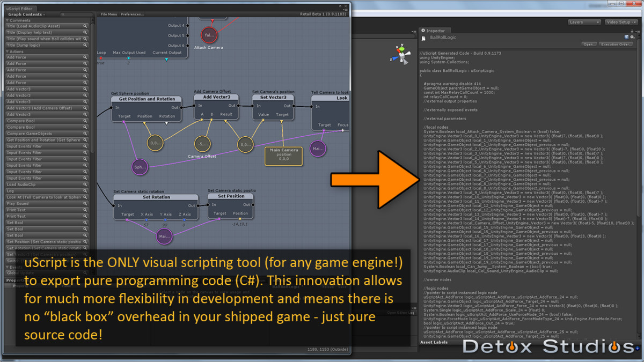Click the Output 5 socket
This screenshot has height=362, width=644.
click(187, 35)
